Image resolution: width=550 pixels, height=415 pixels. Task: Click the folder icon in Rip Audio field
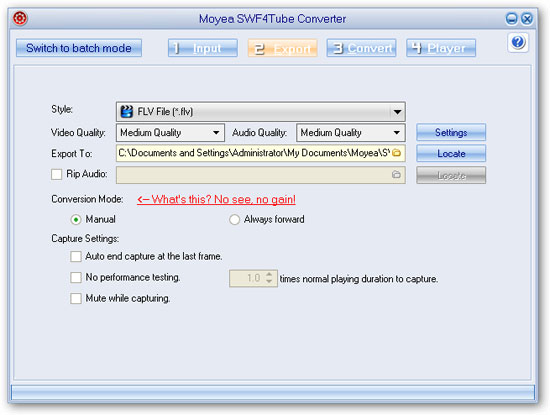(396, 174)
